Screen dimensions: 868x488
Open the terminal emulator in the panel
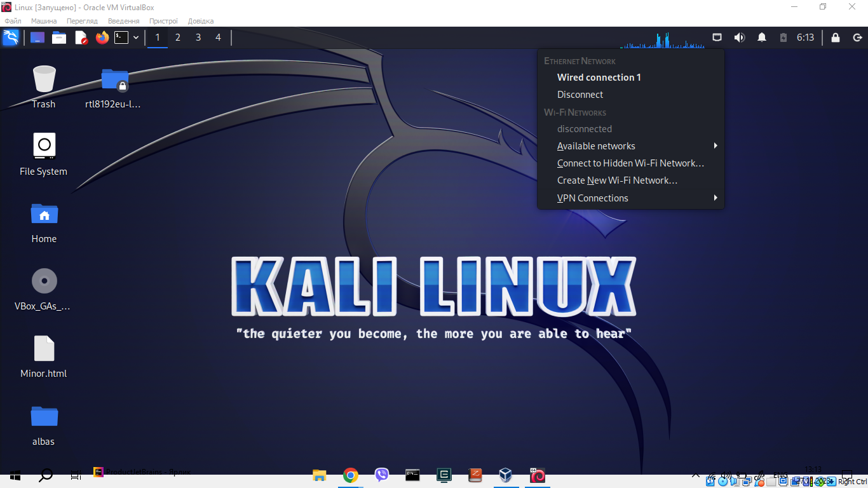pos(121,37)
